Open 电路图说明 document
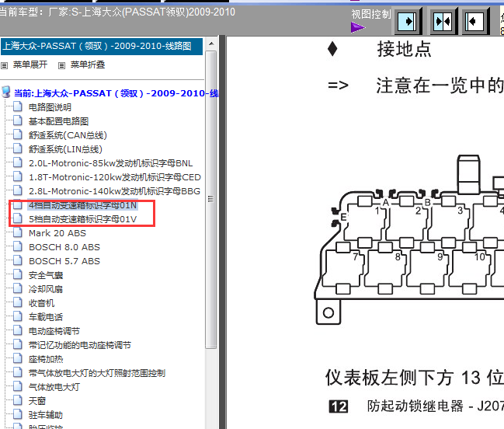The height and width of the screenshot is (429, 504). [x=50, y=107]
